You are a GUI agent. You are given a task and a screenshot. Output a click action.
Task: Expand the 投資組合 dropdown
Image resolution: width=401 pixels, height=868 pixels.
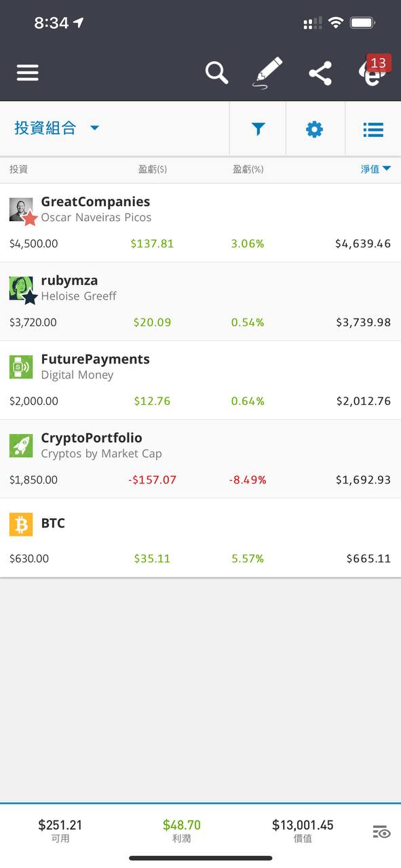click(x=57, y=128)
